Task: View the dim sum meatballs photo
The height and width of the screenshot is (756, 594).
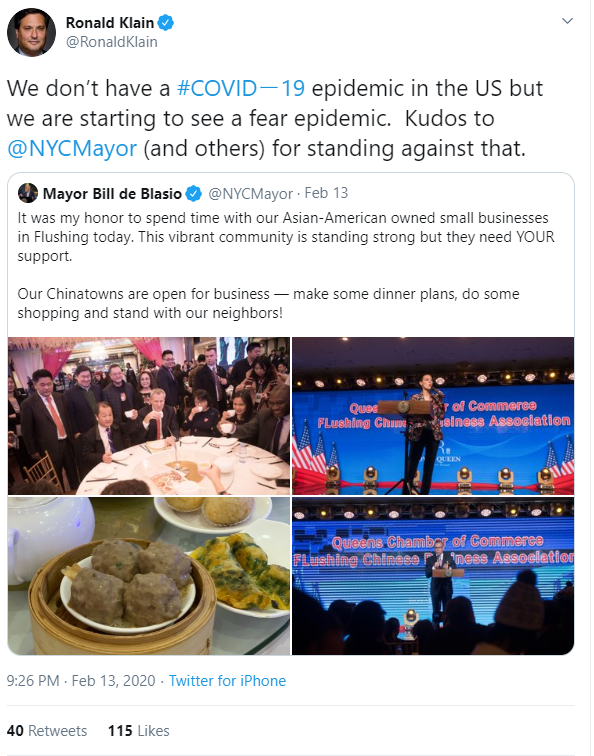Action: [x=149, y=576]
